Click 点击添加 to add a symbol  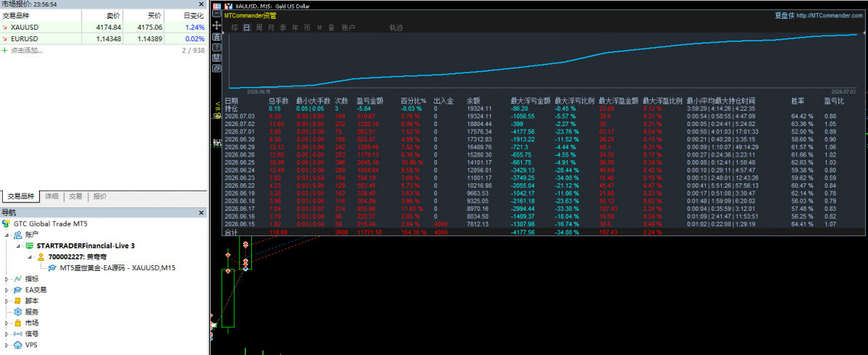coord(27,51)
